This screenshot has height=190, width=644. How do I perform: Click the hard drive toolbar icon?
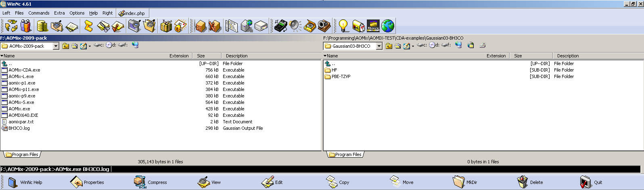pyautogui.click(x=261, y=26)
